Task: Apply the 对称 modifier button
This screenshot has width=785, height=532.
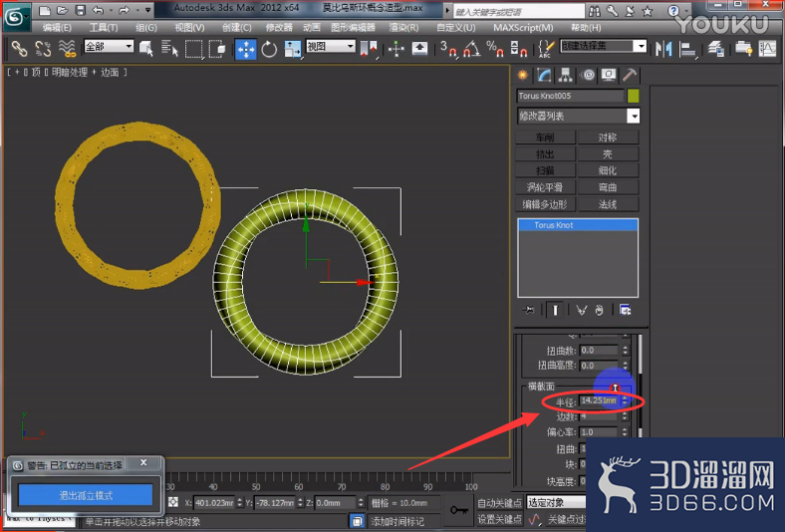Action: coord(608,137)
